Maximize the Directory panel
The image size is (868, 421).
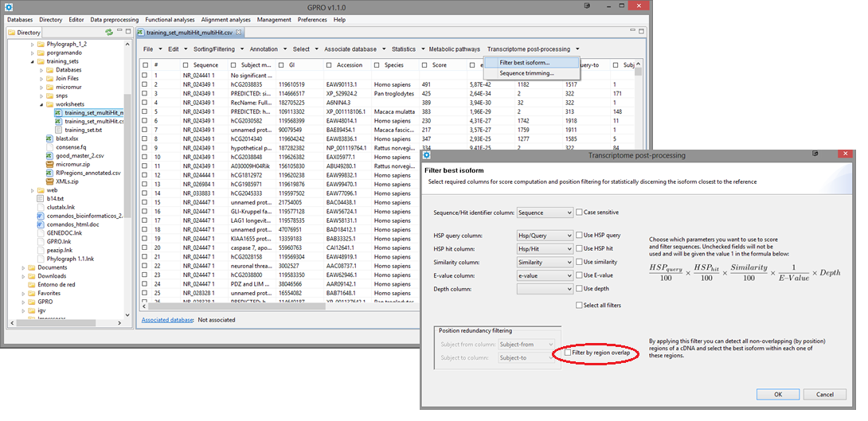pyautogui.click(x=127, y=32)
